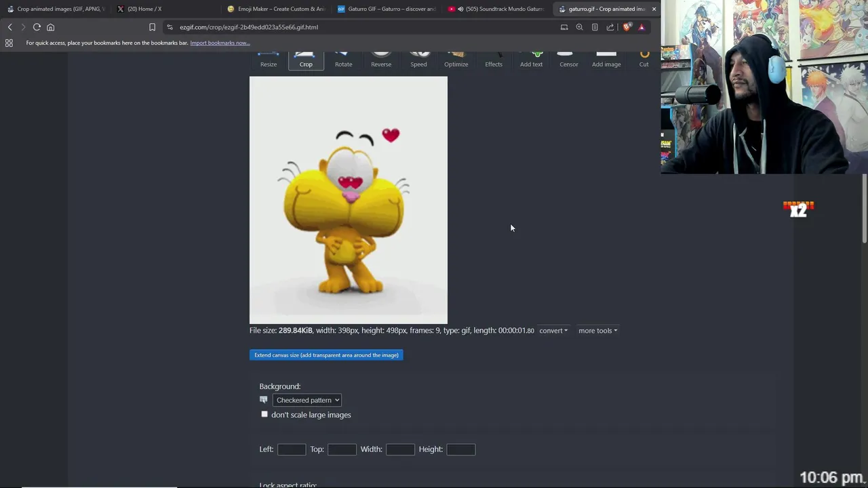Click the share icon in address bar
The width and height of the screenshot is (868, 488).
[x=610, y=27]
